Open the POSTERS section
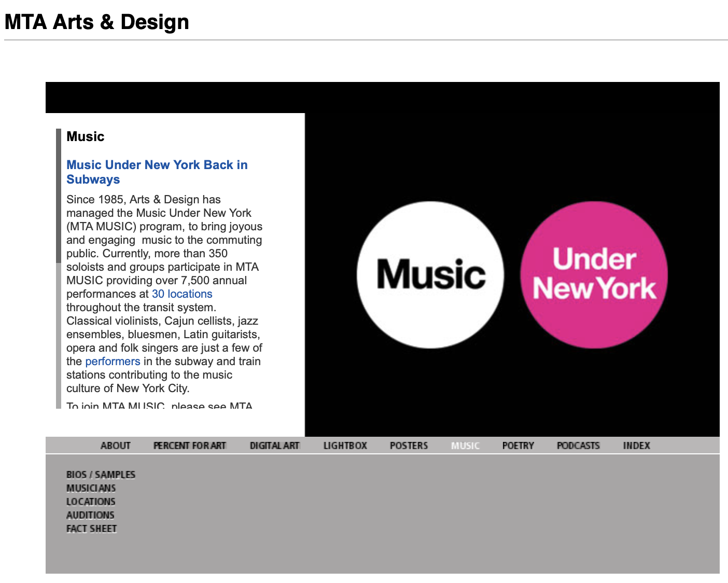This screenshot has height=583, width=728. pos(409,446)
